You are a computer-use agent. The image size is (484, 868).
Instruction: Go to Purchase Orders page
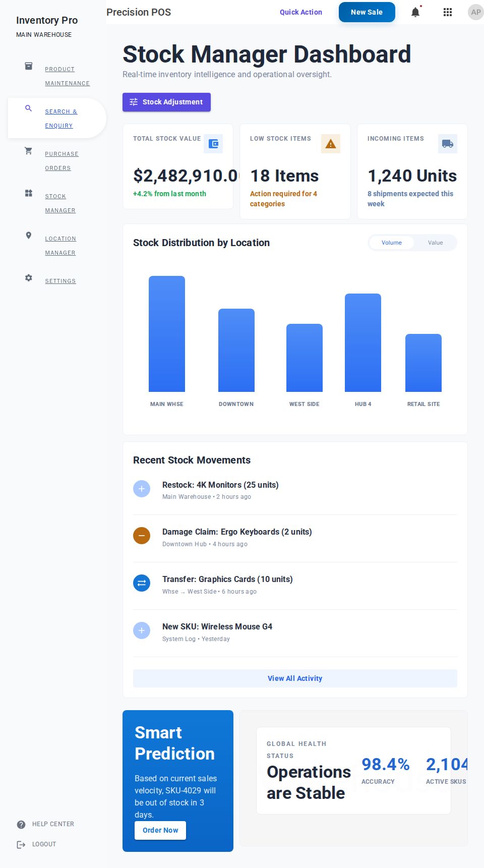coord(62,161)
